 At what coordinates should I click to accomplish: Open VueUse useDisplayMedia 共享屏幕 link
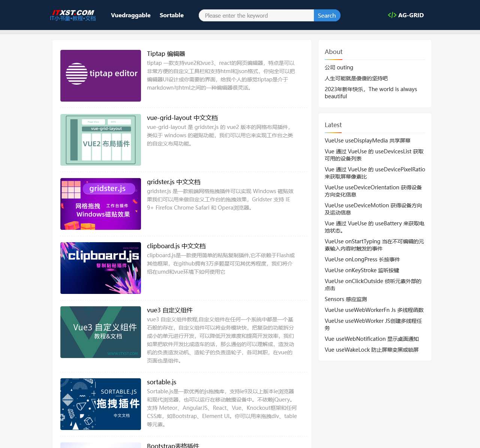[x=367, y=141]
